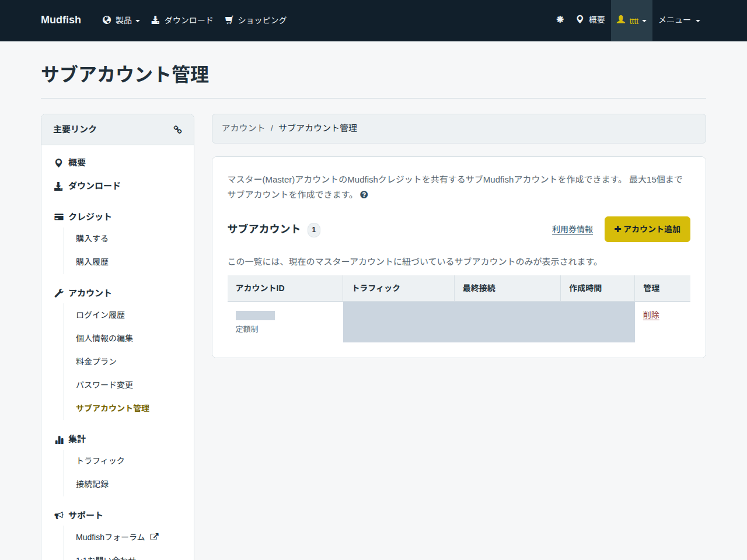747x560 pixels.
Task: Open 接続記録 in sidebar
Action: point(92,484)
